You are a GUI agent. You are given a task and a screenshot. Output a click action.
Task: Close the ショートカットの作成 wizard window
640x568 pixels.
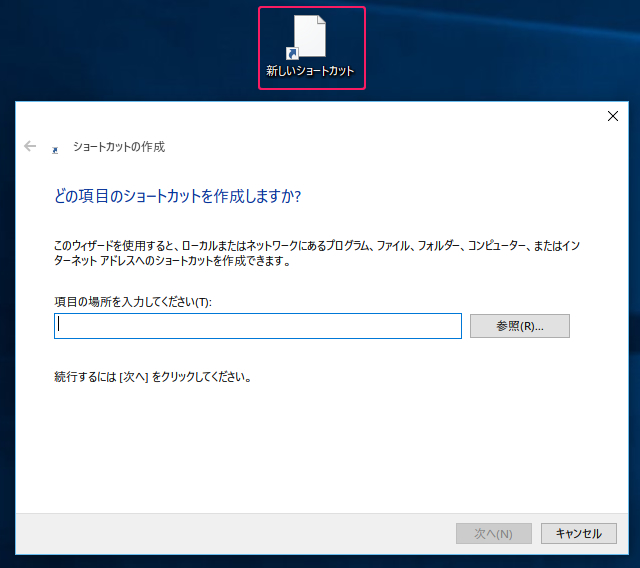click(x=612, y=116)
